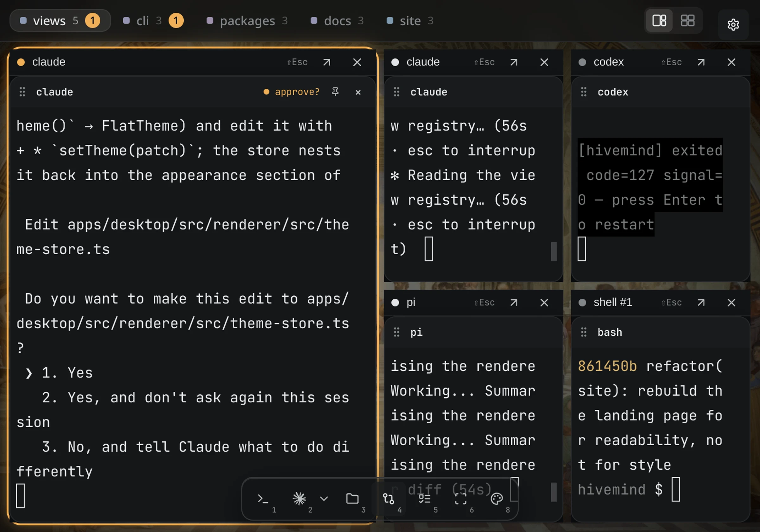Switch to the cli workspace tab

pos(153,21)
